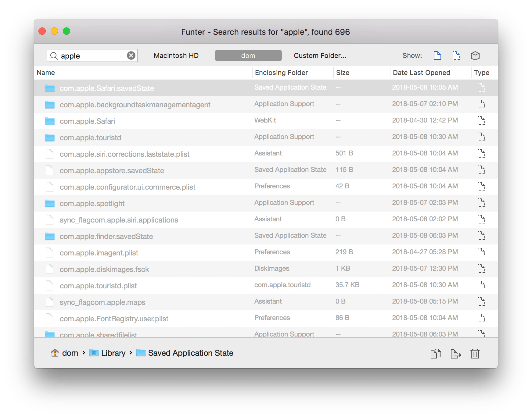This screenshot has height=417, width=532.
Task: Focus the apple search input field
Action: coord(92,55)
